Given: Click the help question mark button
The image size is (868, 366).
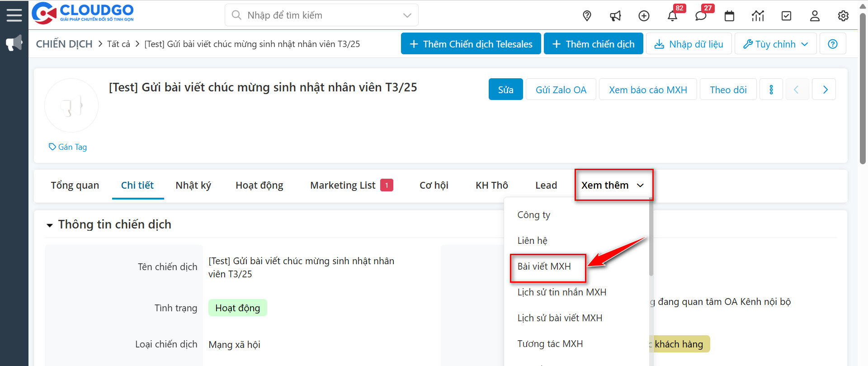Looking at the screenshot, I should pyautogui.click(x=833, y=44).
